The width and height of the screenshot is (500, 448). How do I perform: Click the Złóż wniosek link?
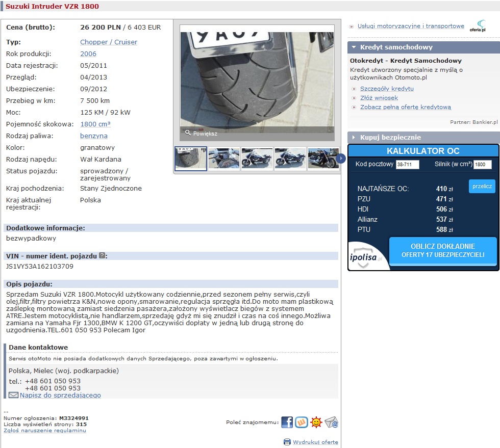tap(379, 98)
